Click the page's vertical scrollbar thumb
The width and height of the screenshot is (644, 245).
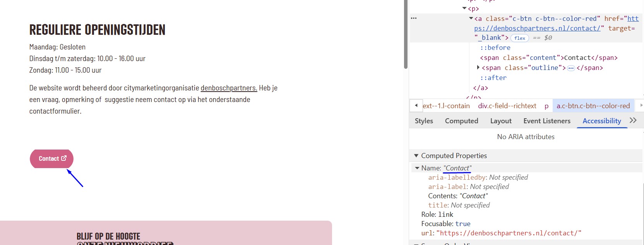point(406,35)
